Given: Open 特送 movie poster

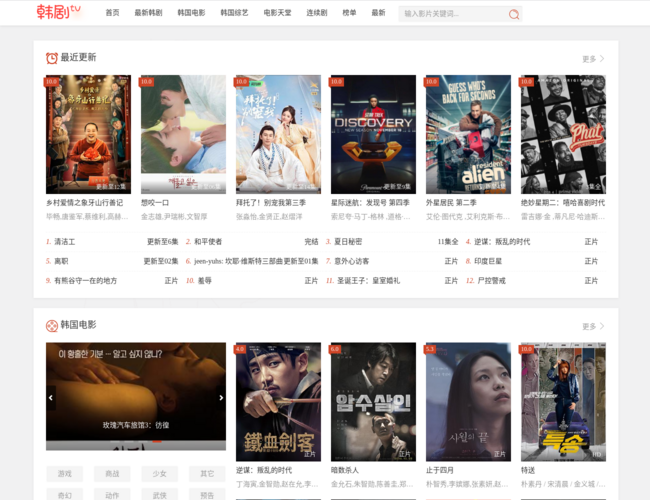Looking at the screenshot, I should pyautogui.click(x=563, y=402).
